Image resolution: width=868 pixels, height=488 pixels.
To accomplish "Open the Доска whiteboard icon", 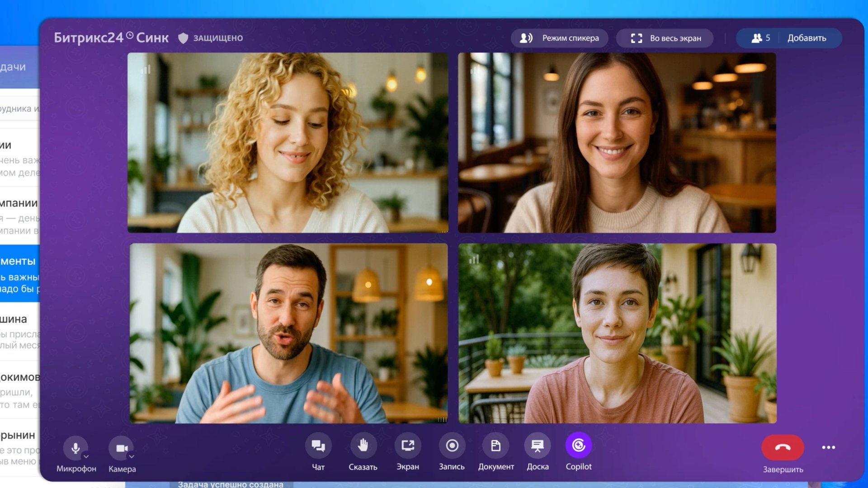I will [538, 446].
